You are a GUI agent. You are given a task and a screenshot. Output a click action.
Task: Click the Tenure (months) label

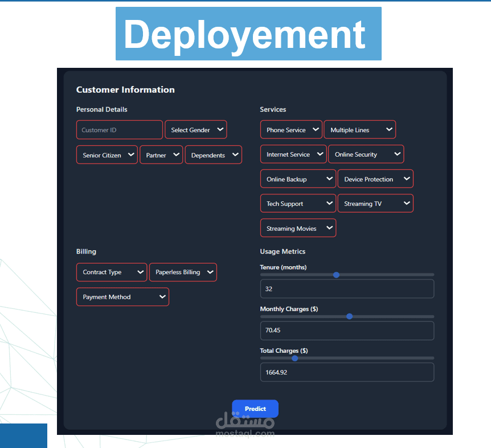283,267
